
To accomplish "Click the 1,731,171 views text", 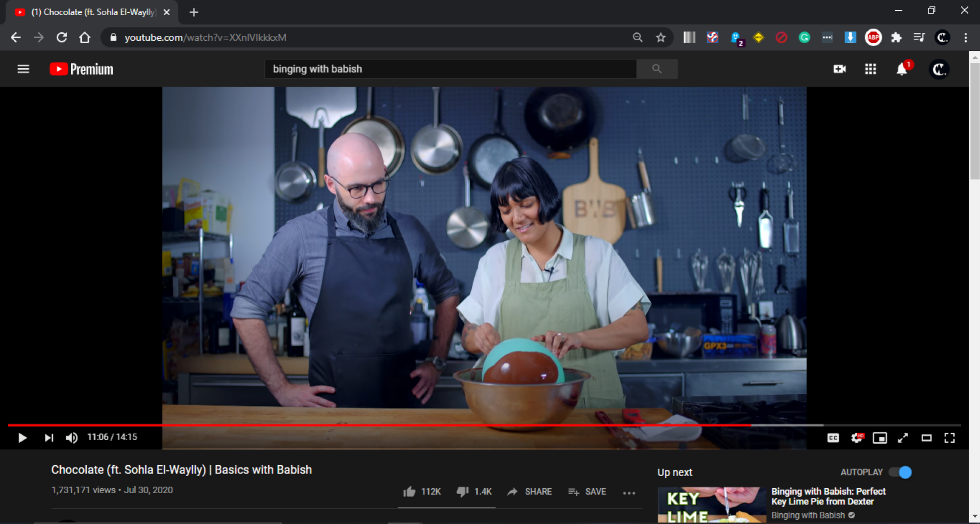I will click(x=84, y=490).
